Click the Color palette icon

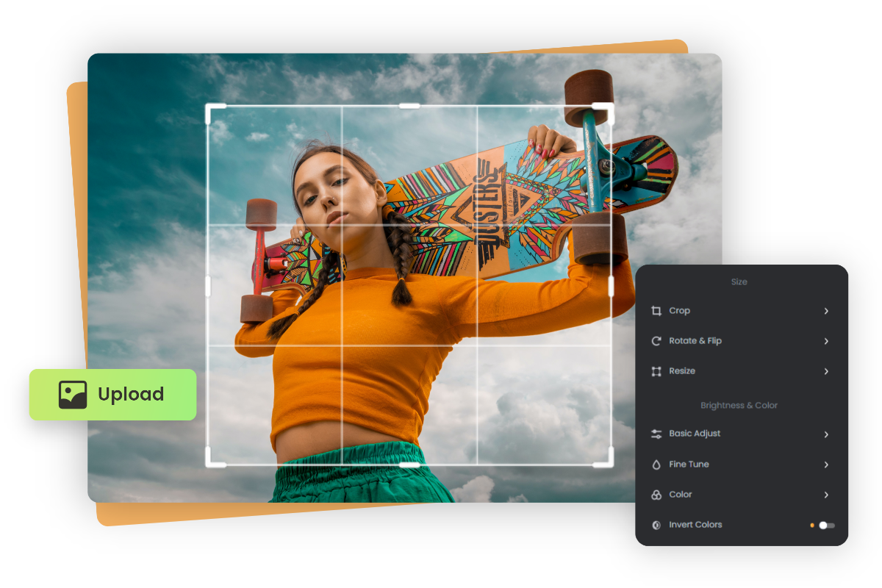tap(656, 495)
